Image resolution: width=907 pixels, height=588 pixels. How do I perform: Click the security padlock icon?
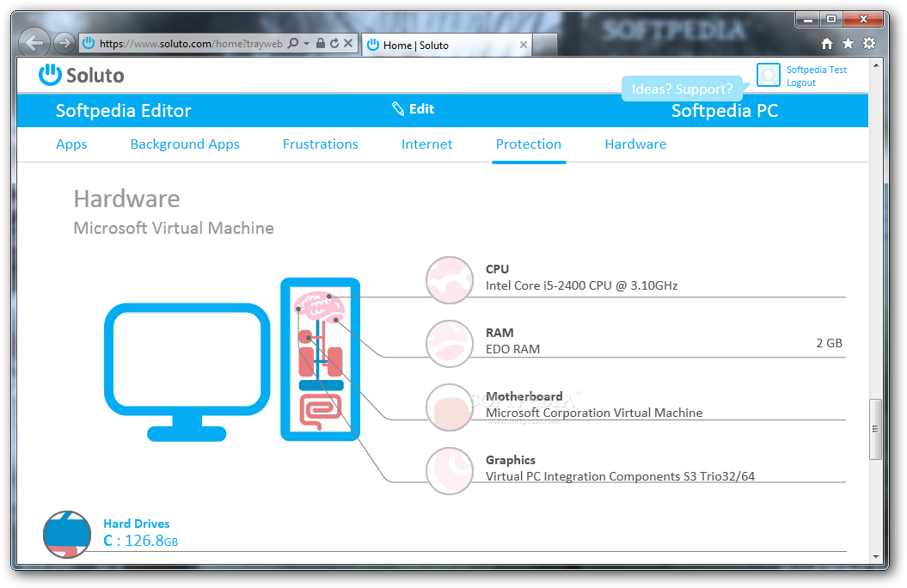click(321, 43)
